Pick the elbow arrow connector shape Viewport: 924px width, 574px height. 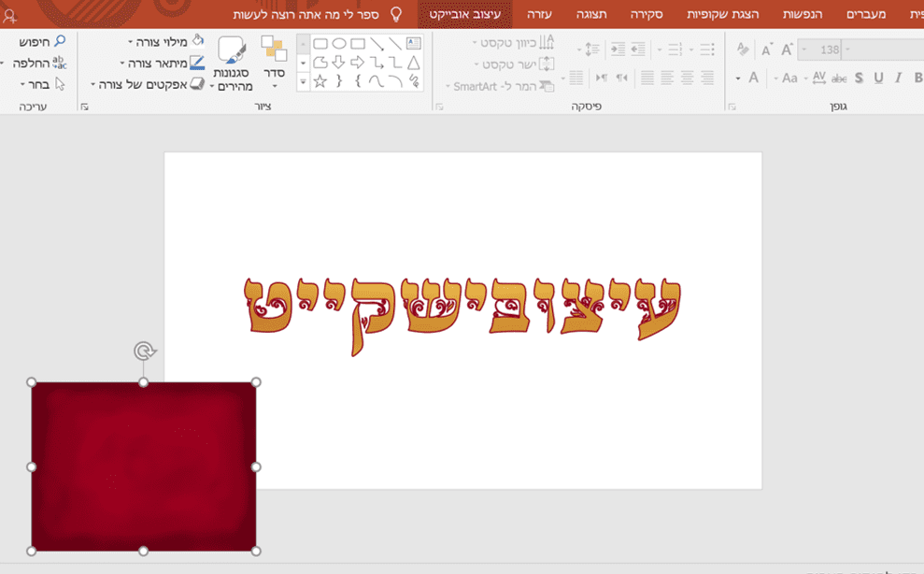pos(377,62)
